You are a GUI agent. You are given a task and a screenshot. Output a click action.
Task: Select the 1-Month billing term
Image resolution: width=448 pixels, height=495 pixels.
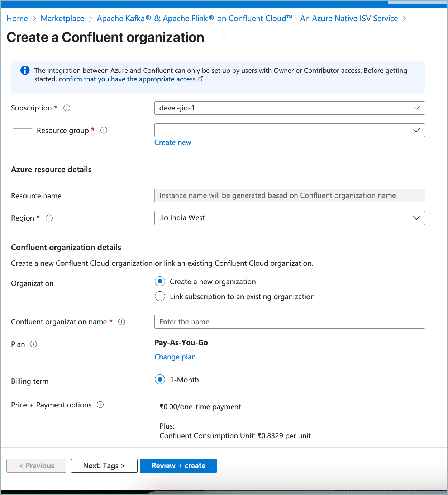(160, 380)
